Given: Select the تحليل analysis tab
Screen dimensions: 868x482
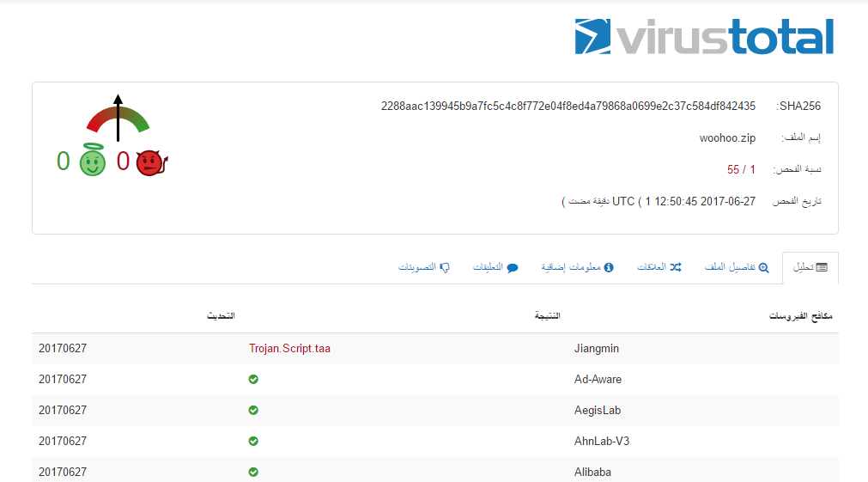Looking at the screenshot, I should pos(810,267).
